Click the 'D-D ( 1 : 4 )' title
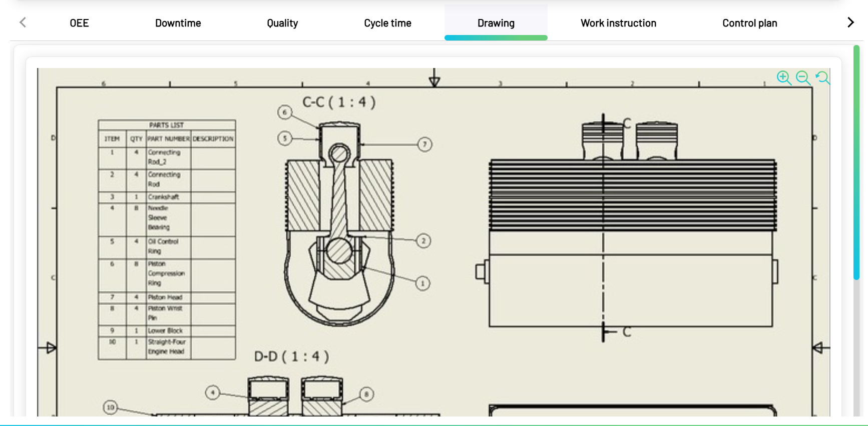868x426 pixels. coord(291,356)
